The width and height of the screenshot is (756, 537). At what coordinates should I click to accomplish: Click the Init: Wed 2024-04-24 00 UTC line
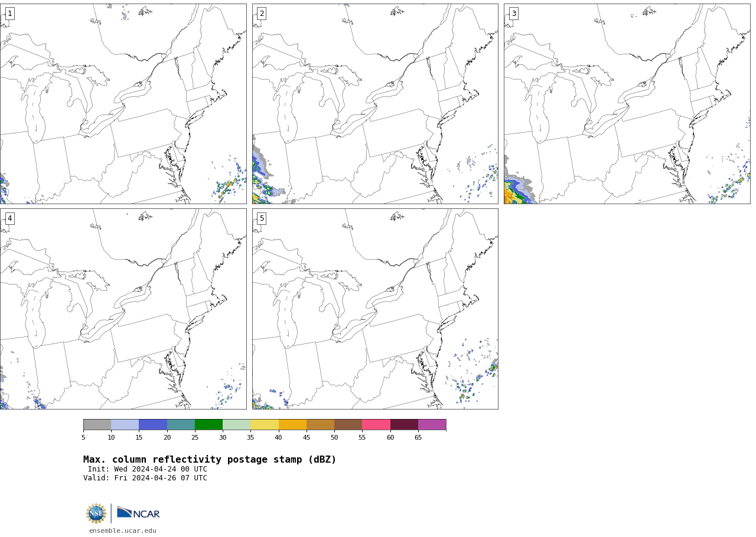pos(148,469)
